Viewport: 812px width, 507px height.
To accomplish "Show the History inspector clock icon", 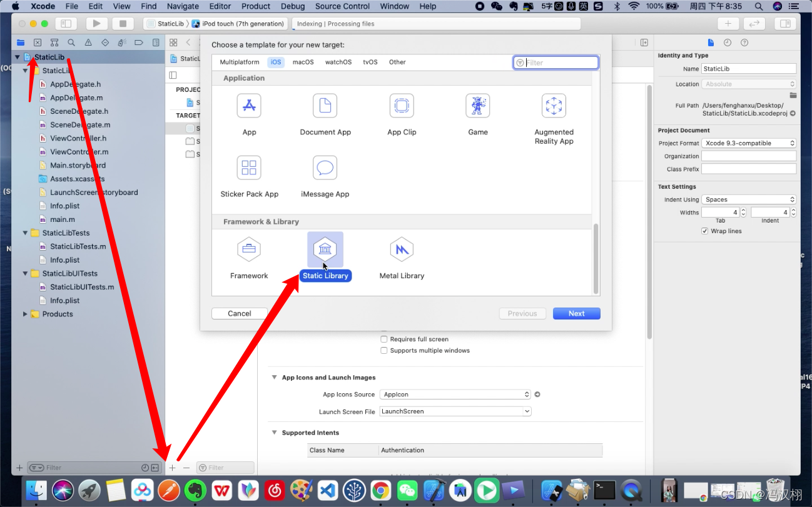I will click(x=728, y=43).
